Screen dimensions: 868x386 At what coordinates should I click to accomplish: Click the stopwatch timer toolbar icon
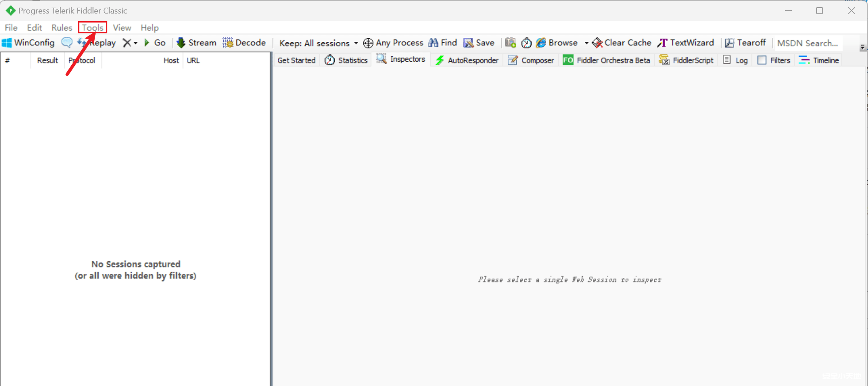click(x=526, y=43)
